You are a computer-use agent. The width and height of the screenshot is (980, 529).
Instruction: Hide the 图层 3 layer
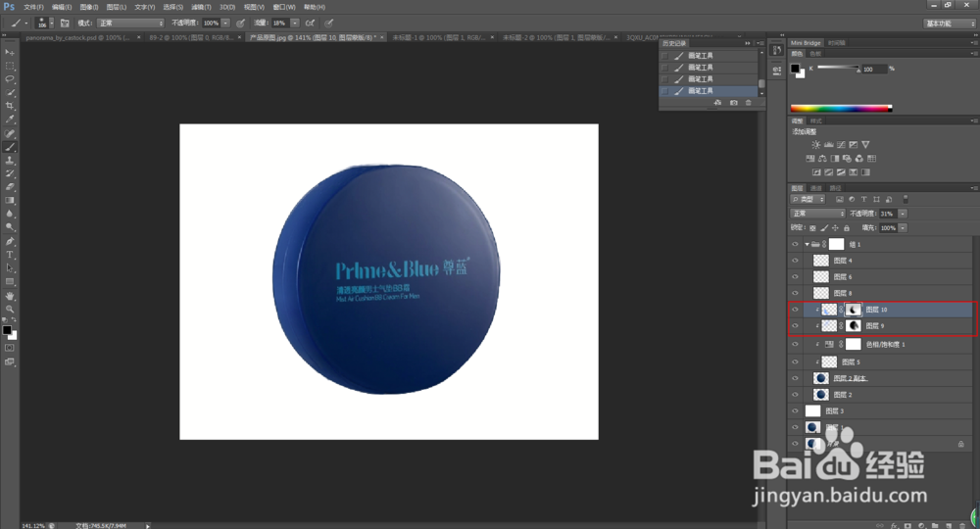[795, 411]
